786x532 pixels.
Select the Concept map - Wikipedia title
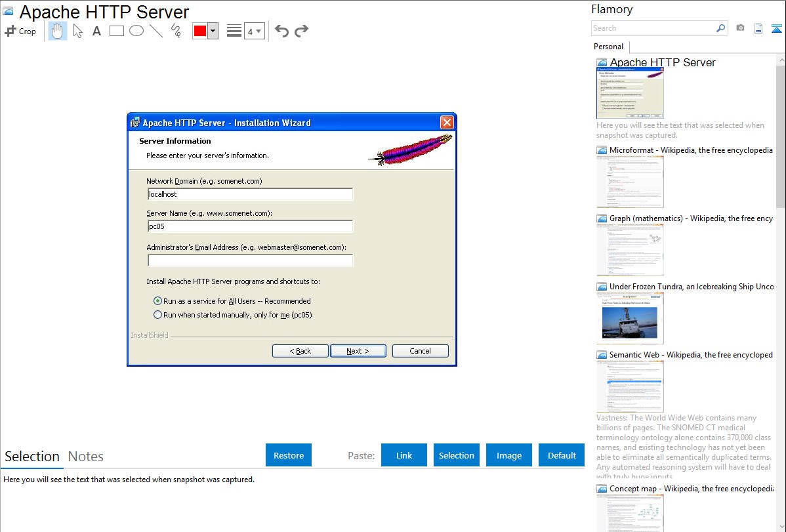tap(692, 488)
